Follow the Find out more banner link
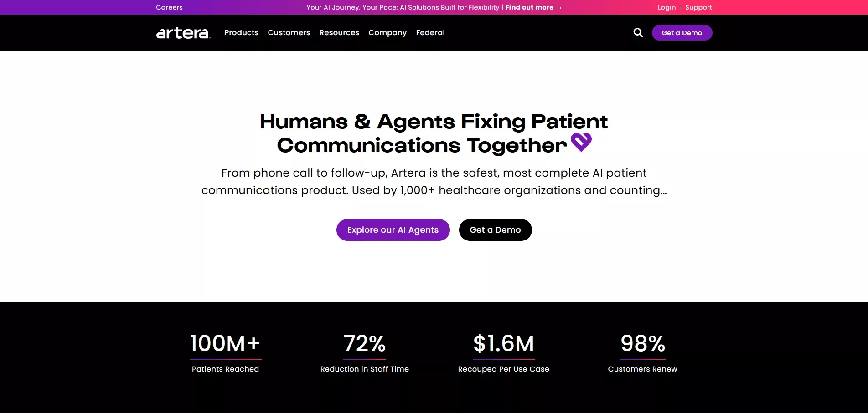Viewport: 868px width, 413px height. click(533, 7)
